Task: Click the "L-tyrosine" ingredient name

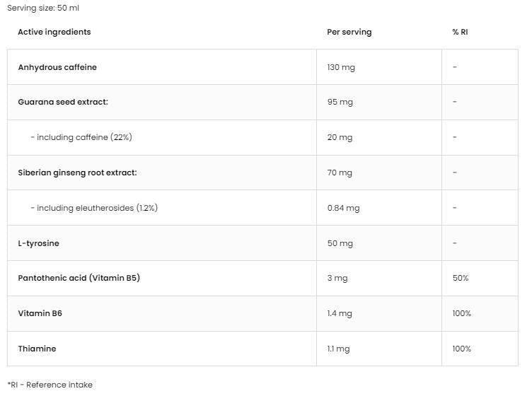Action: (38, 243)
